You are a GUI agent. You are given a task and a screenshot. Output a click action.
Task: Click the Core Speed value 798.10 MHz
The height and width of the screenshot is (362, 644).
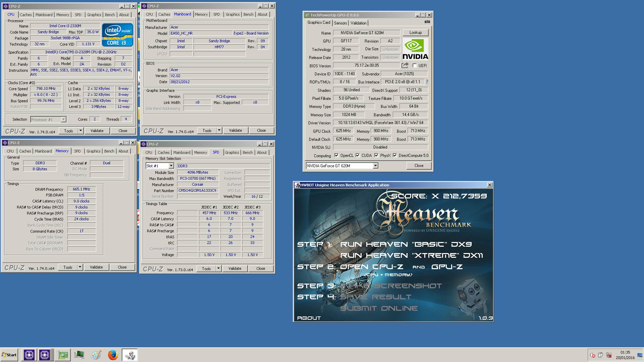(46, 89)
